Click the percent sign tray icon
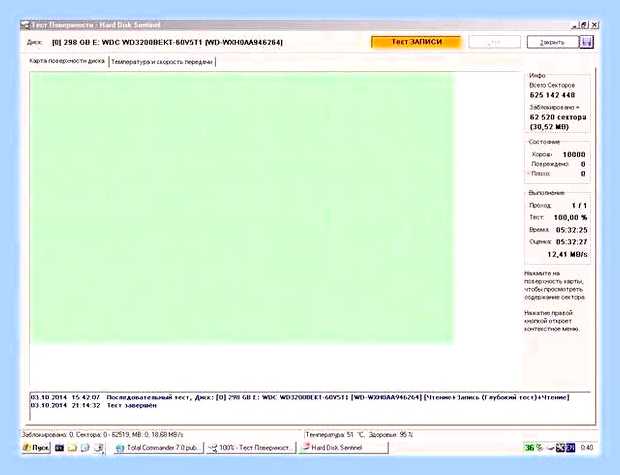 coord(539,448)
